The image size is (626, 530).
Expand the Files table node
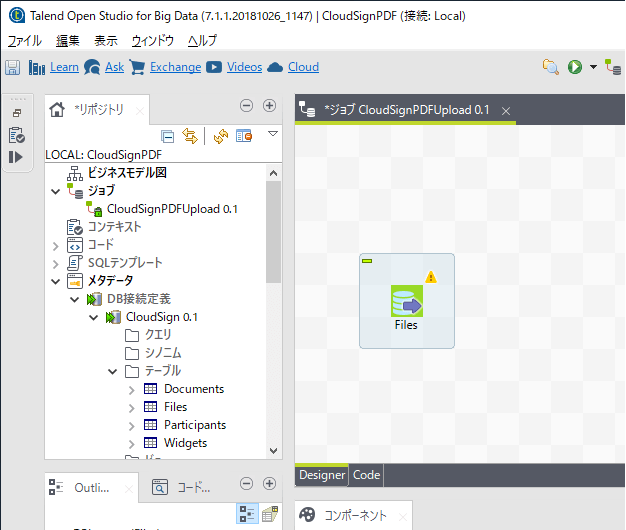pos(132,408)
